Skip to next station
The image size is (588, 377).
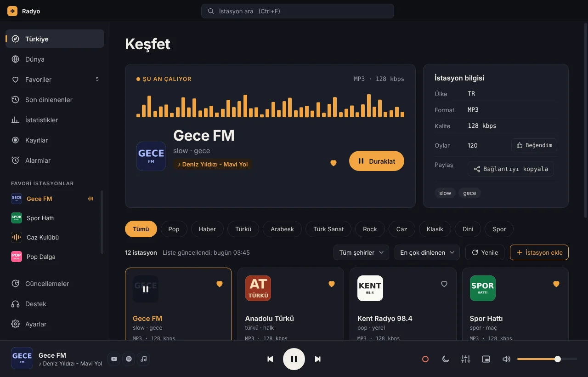[317, 359]
